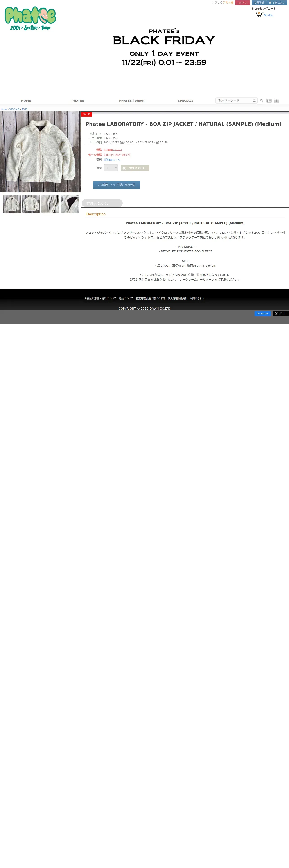Go to SPECIALS breadcrumb link
The height and width of the screenshot is (868, 289).
click(14, 109)
